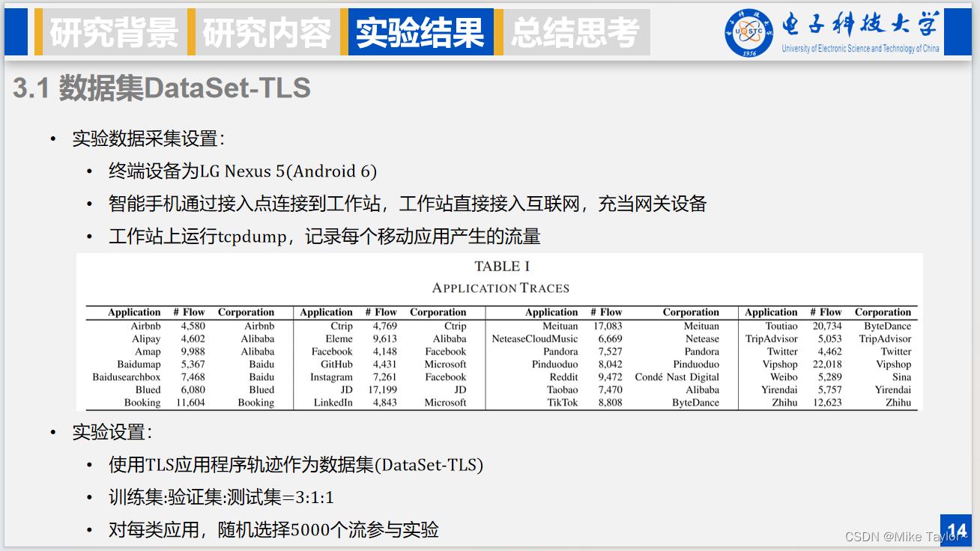The width and height of the screenshot is (980, 551).
Task: Click the TripAdvisor application cell
Action: click(772, 339)
